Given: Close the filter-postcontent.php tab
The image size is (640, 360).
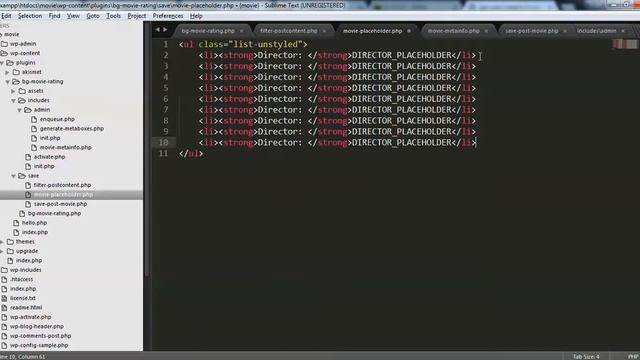Looking at the screenshot, I should tap(324, 31).
